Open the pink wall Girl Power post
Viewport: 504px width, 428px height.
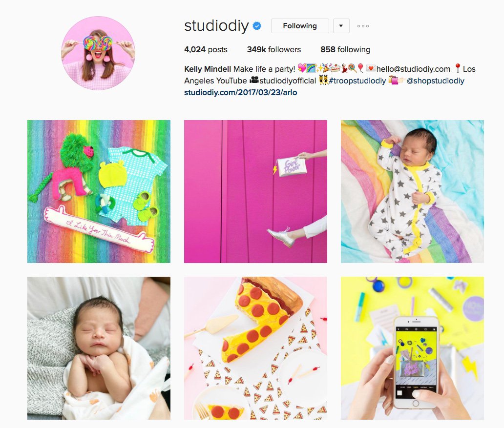255,191
